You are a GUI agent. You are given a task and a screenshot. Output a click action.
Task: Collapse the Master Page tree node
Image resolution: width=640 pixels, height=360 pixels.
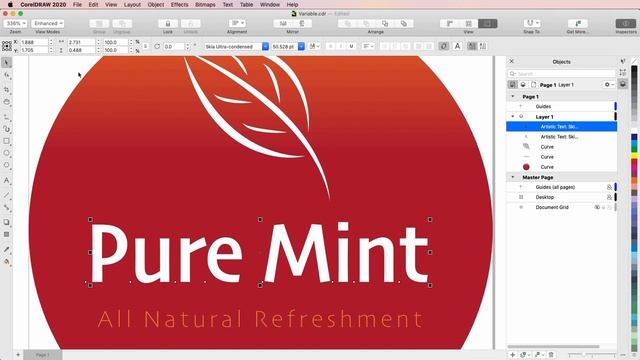(513, 177)
